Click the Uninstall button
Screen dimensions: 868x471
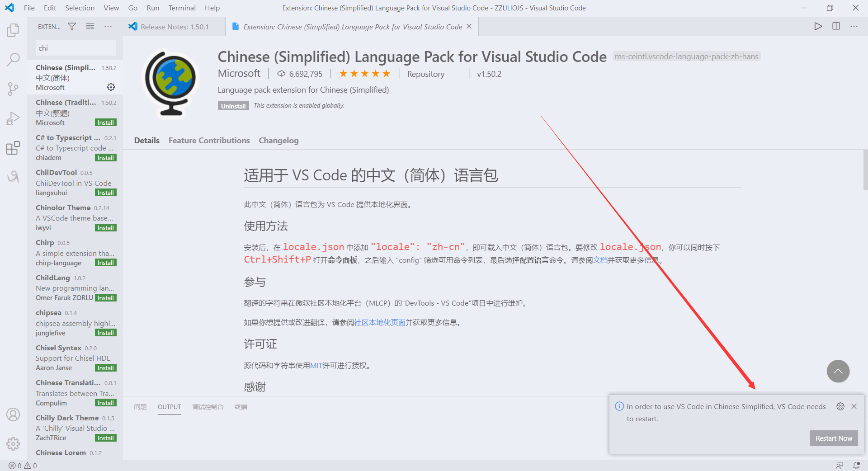233,106
